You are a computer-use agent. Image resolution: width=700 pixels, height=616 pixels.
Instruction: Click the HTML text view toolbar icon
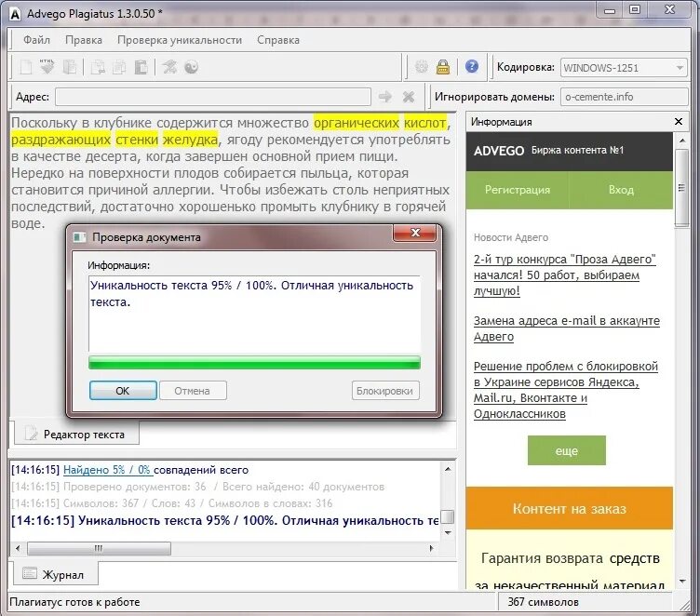pos(47,67)
